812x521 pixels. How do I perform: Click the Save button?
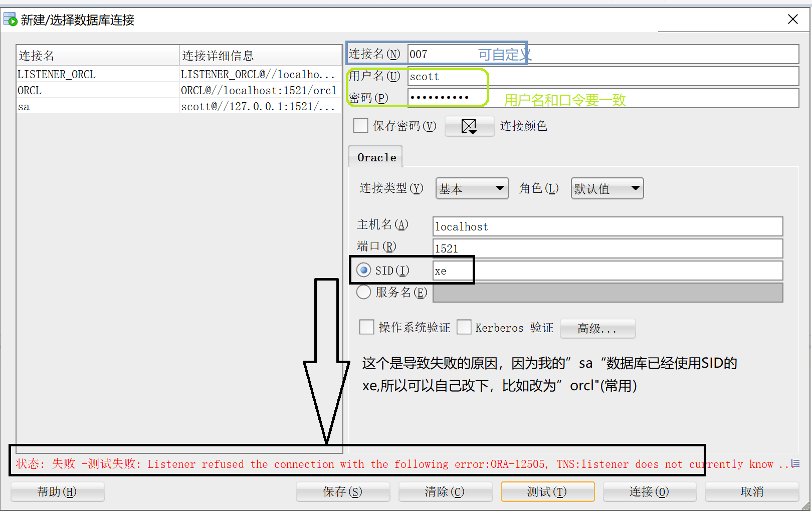(x=343, y=491)
